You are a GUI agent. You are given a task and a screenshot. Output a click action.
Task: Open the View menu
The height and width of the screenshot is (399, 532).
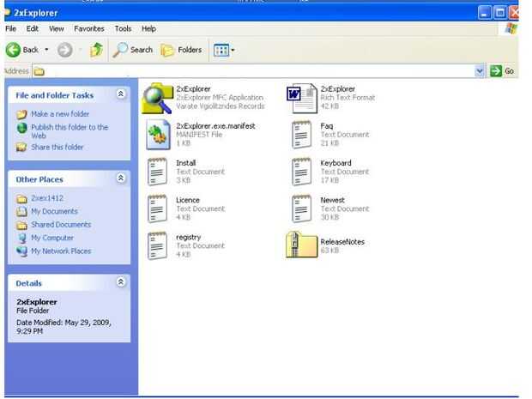57,29
